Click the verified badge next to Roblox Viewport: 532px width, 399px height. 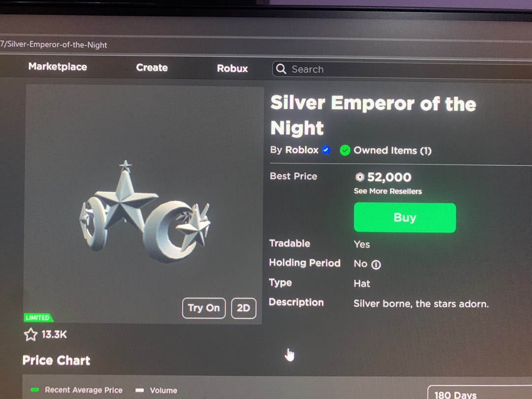click(x=326, y=150)
